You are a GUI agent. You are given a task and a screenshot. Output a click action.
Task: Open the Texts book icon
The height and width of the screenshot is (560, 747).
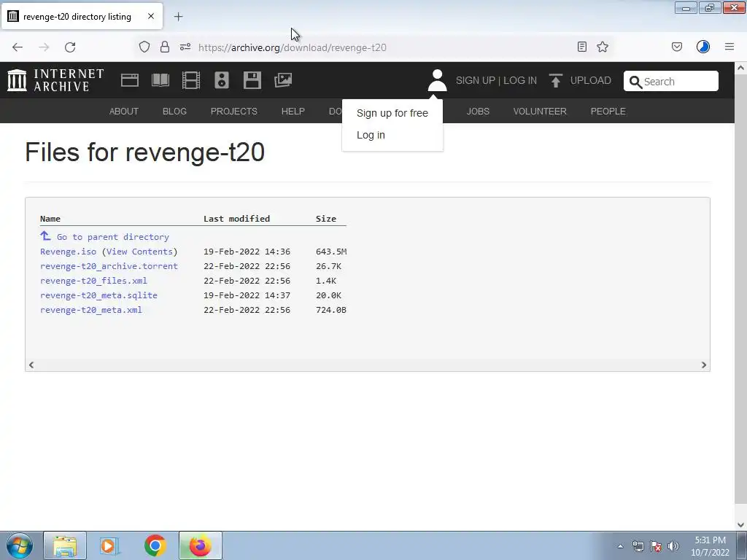[160, 80]
